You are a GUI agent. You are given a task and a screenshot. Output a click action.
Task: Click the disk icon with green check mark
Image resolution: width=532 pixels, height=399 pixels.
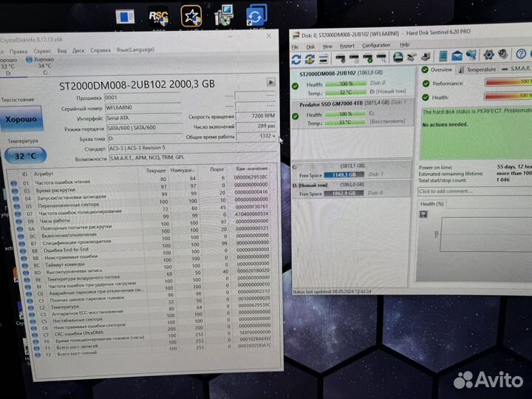pos(368,58)
